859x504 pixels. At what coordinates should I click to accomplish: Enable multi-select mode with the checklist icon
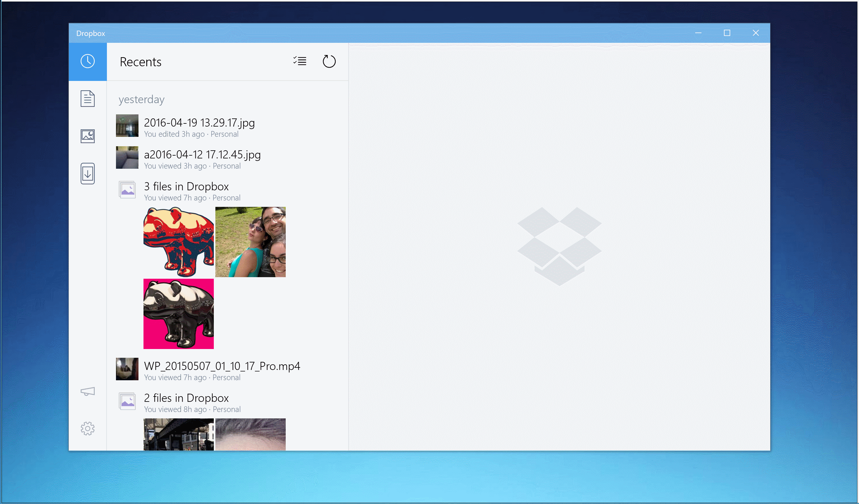[x=300, y=61]
